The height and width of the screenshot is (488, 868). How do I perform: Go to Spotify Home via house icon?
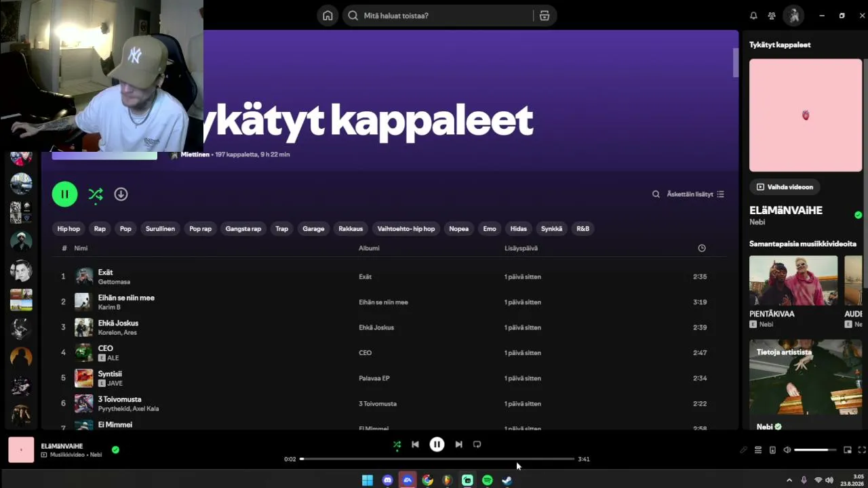[x=328, y=16]
